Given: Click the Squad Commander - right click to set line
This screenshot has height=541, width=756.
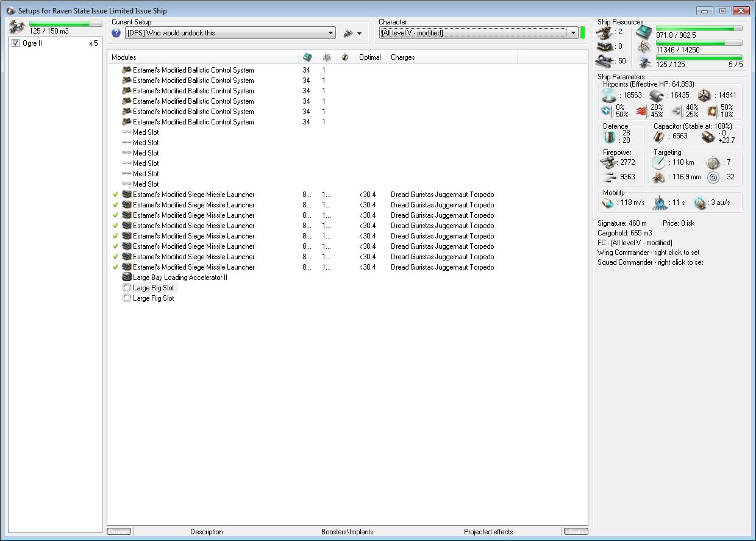Looking at the screenshot, I should pos(650,262).
